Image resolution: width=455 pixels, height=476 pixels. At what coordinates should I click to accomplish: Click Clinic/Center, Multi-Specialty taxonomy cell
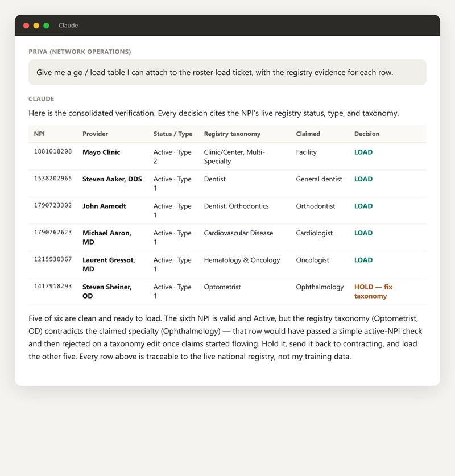pos(234,156)
